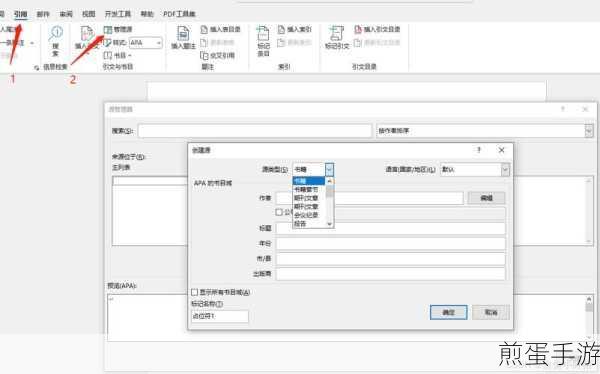
Task: Switch to the 审阅 ribbon tab
Action: pyautogui.click(x=66, y=14)
